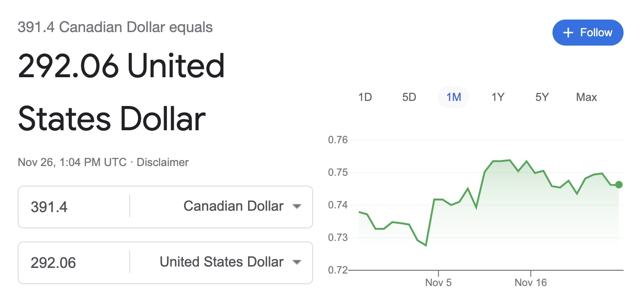Click the Nov 5 date axis label
The height and width of the screenshot is (307, 644).
(x=438, y=282)
